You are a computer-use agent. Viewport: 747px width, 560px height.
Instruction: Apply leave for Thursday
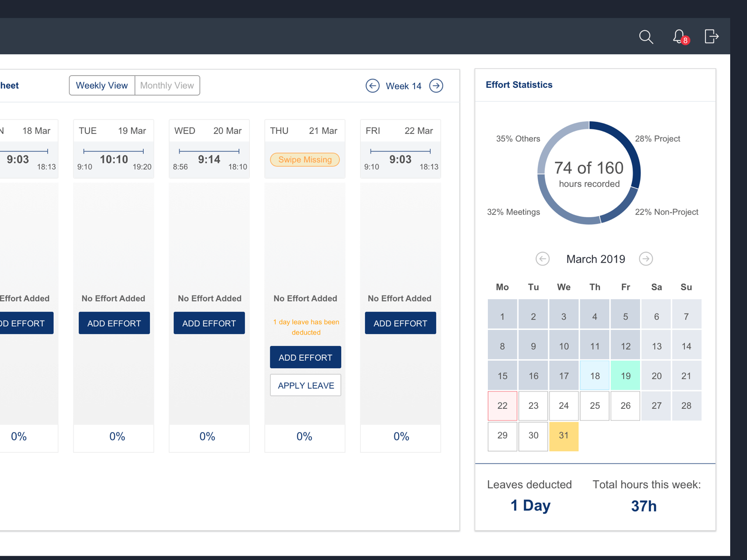coord(305,385)
